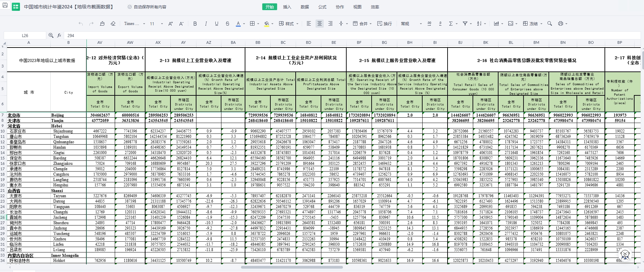Open the font size 11 dropdown
The image size is (644, 272).
click(x=157, y=24)
